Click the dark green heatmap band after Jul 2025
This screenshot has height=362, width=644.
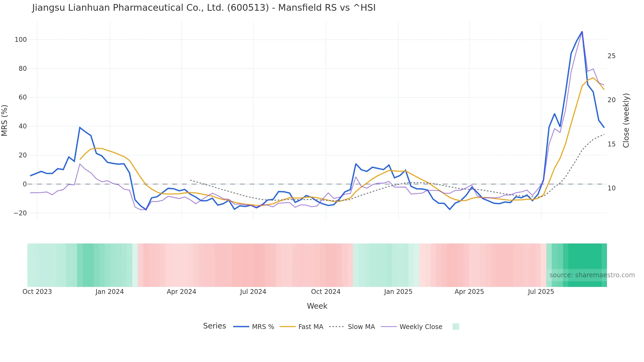point(585,265)
